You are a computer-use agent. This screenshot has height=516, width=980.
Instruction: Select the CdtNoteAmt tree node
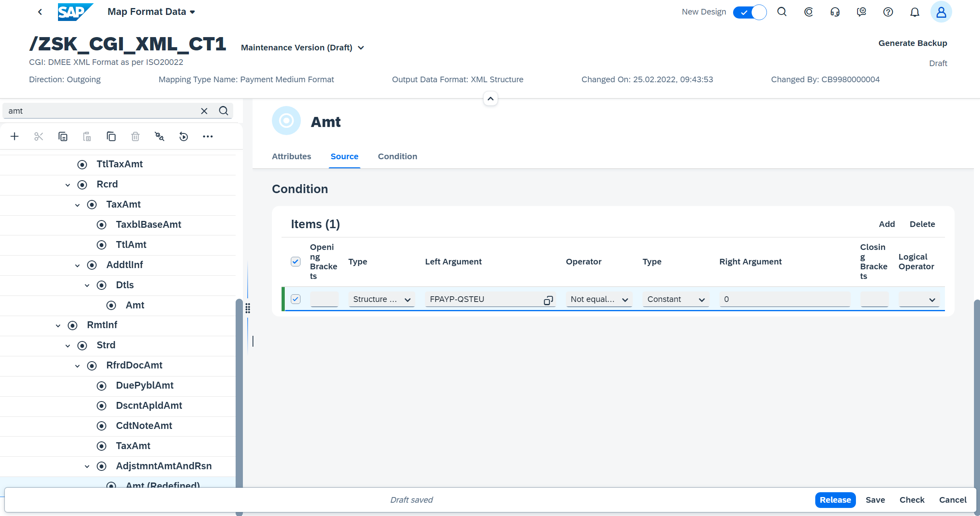coord(144,426)
